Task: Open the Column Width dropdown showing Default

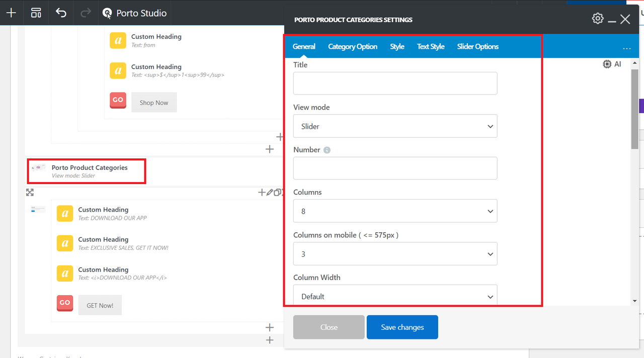Action: click(x=395, y=296)
